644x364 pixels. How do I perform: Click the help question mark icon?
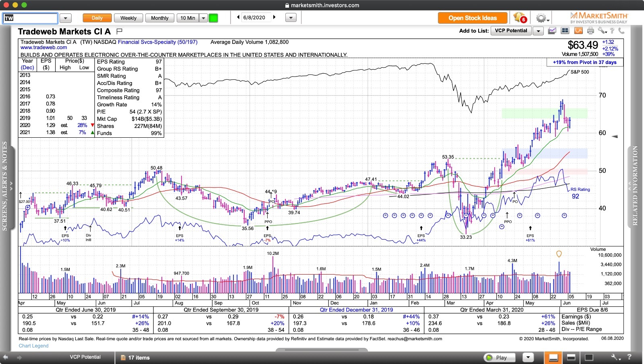click(x=612, y=30)
